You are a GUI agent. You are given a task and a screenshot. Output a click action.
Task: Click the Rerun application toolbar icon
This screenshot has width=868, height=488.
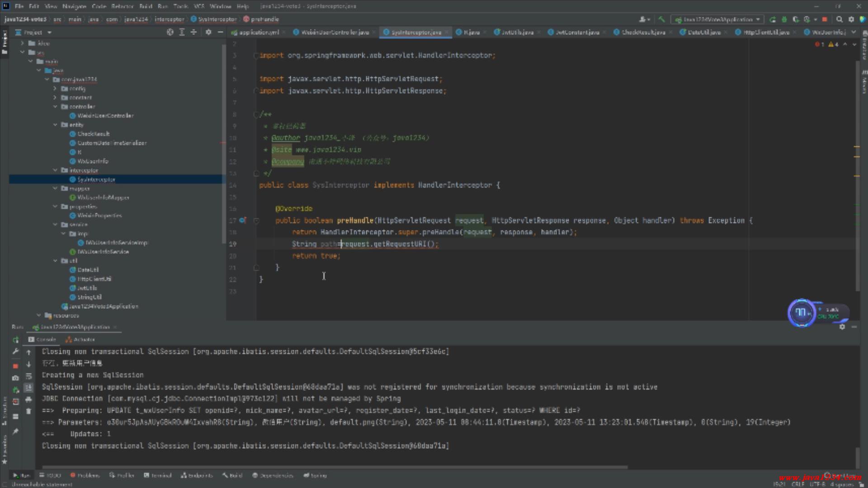[x=773, y=19]
